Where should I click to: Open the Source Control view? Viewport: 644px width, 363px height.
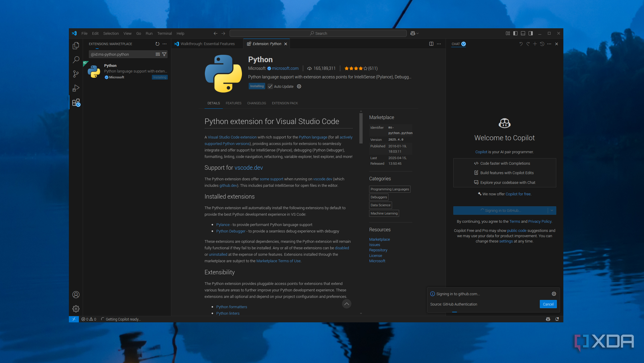76,74
